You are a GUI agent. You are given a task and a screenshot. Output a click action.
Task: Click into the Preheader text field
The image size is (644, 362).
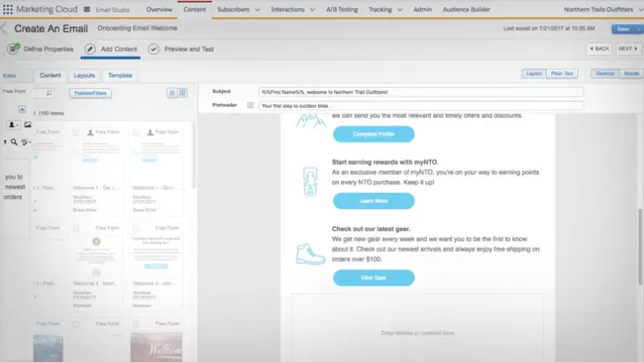pos(421,105)
